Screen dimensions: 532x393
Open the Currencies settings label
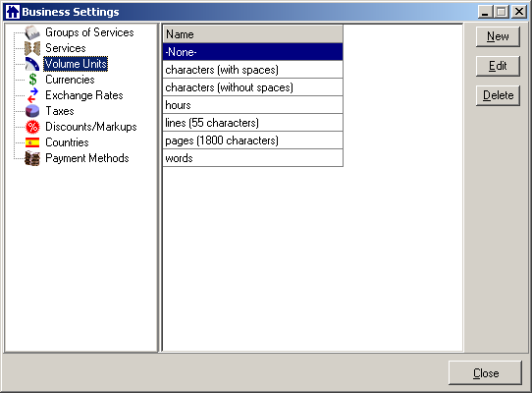pos(70,80)
